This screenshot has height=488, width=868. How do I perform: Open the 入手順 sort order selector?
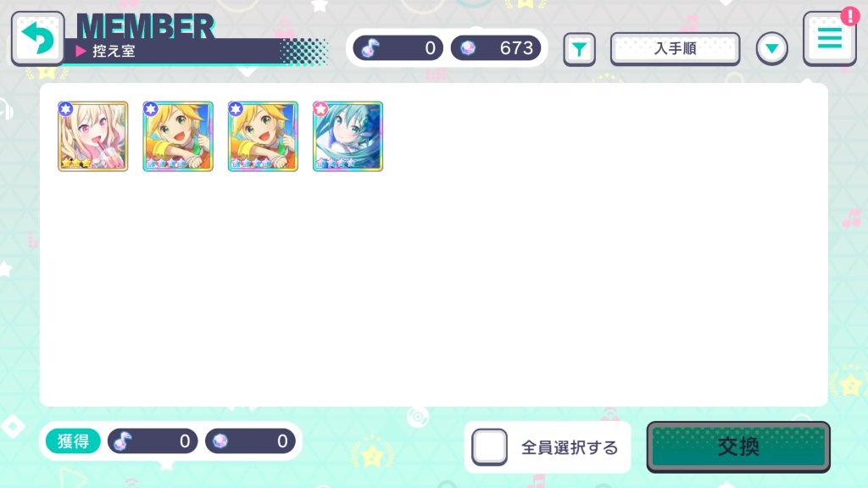675,48
